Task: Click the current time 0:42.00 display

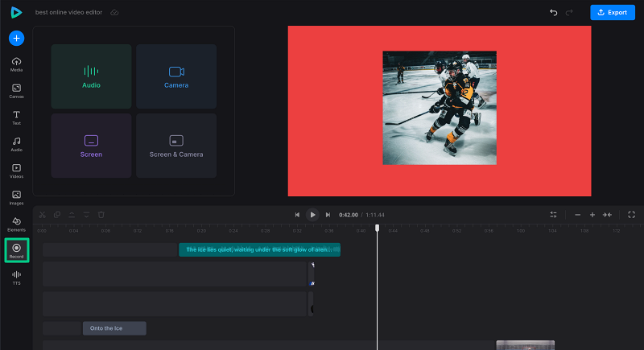Action: pyautogui.click(x=349, y=215)
